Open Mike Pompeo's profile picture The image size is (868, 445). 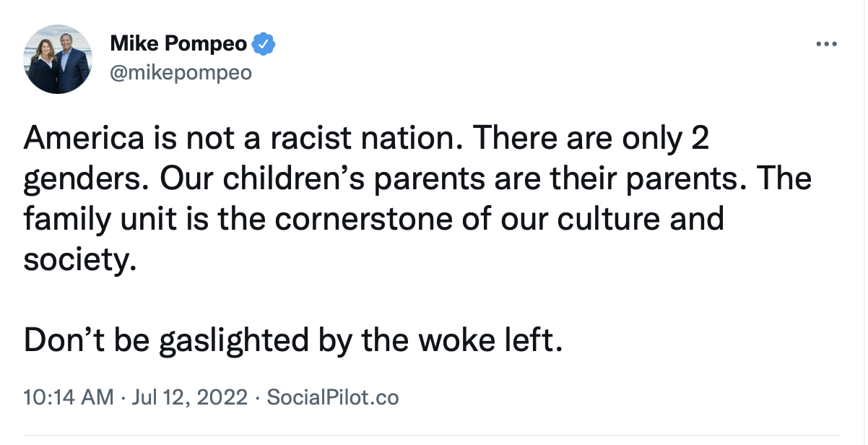tap(58, 59)
